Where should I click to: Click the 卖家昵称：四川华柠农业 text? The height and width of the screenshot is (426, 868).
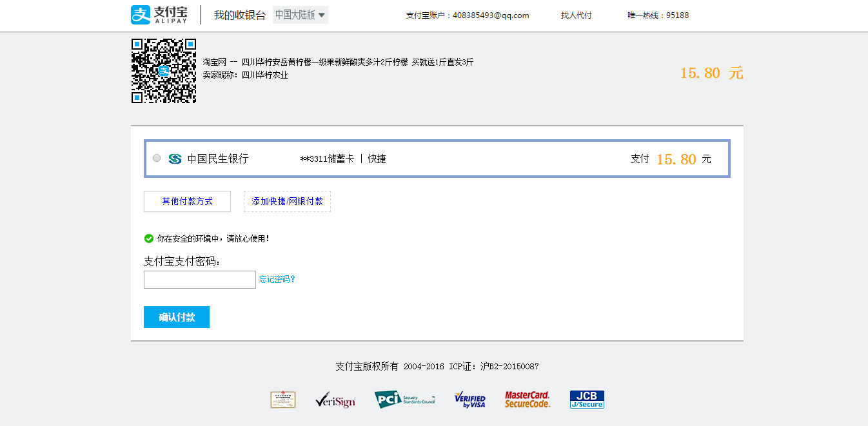(x=246, y=75)
